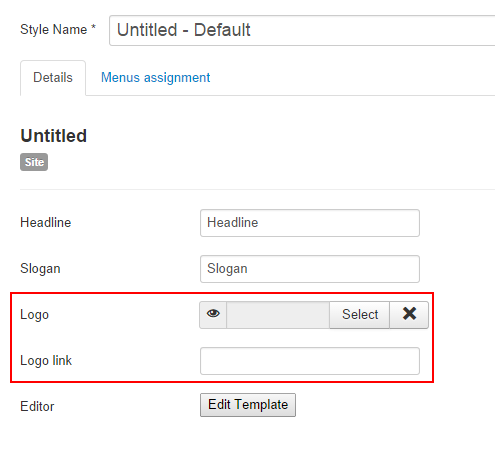Screen dimensions: 495x451
Task: Open the Details tab
Action: (x=53, y=78)
